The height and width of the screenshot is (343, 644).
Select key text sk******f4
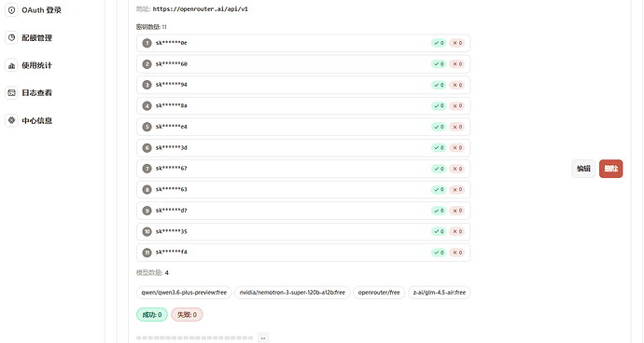[172, 253]
